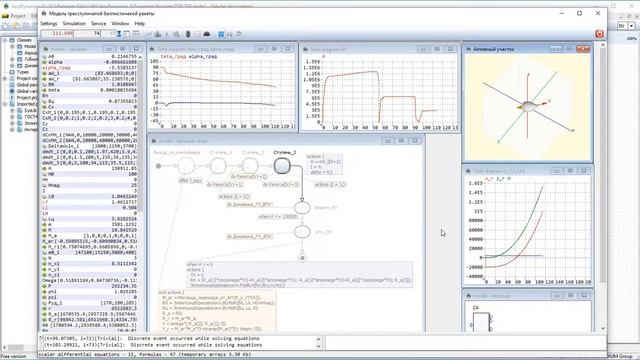Expand the Model class tree node
640x360 pixels.
(x=12, y=47)
